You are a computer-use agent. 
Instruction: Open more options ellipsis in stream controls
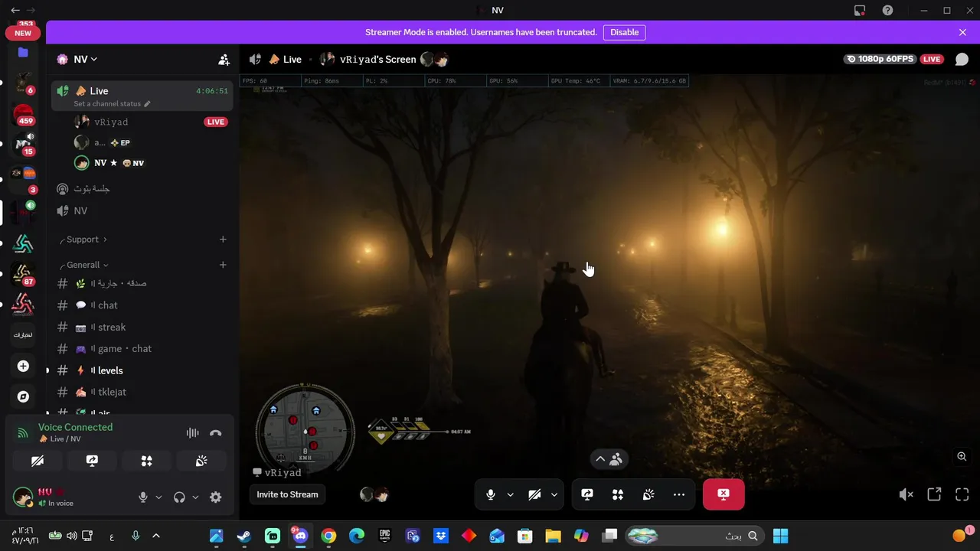(679, 494)
